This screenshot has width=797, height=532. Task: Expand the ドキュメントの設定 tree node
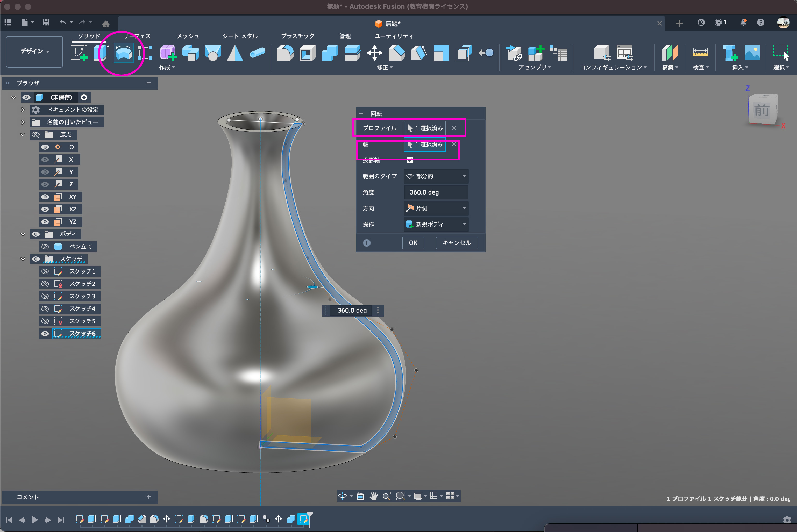(23, 110)
